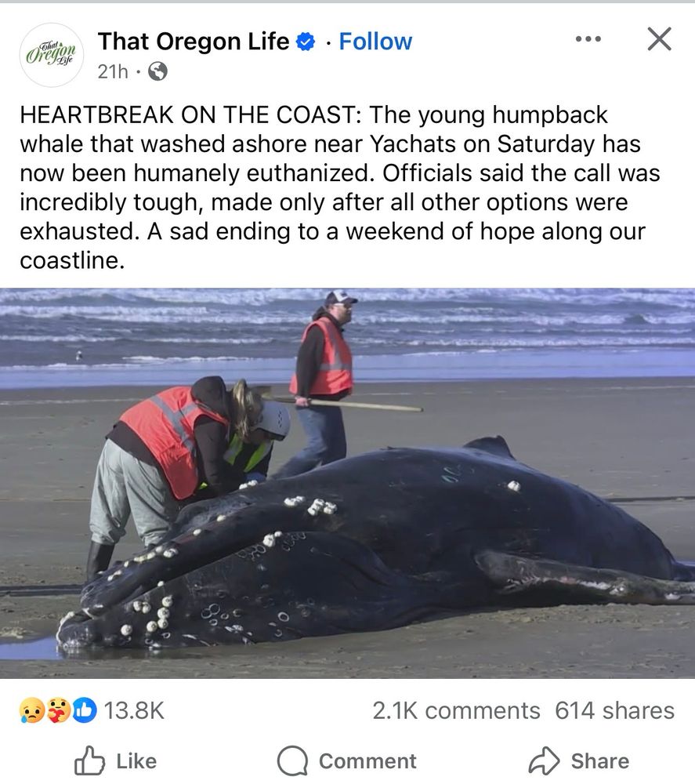Open That Oregon Life profile picture
The image size is (695, 784).
52,55
